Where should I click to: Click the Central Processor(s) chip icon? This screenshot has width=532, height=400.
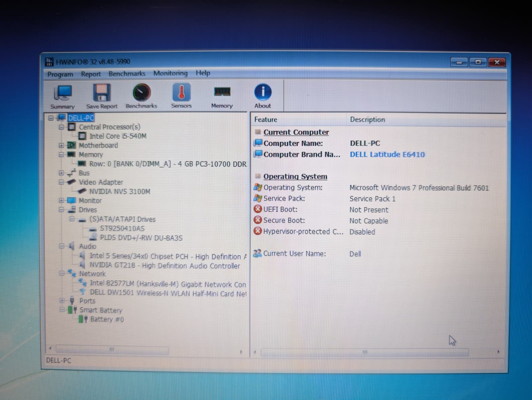point(72,127)
